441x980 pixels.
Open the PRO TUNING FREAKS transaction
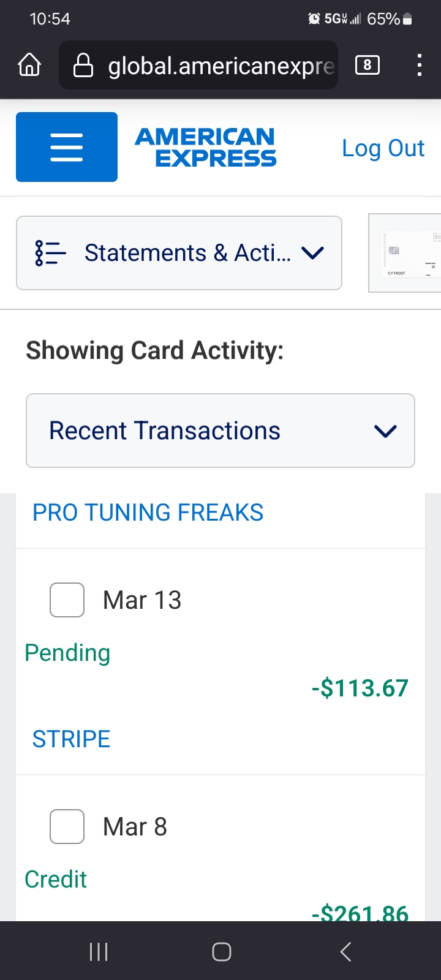[148, 513]
